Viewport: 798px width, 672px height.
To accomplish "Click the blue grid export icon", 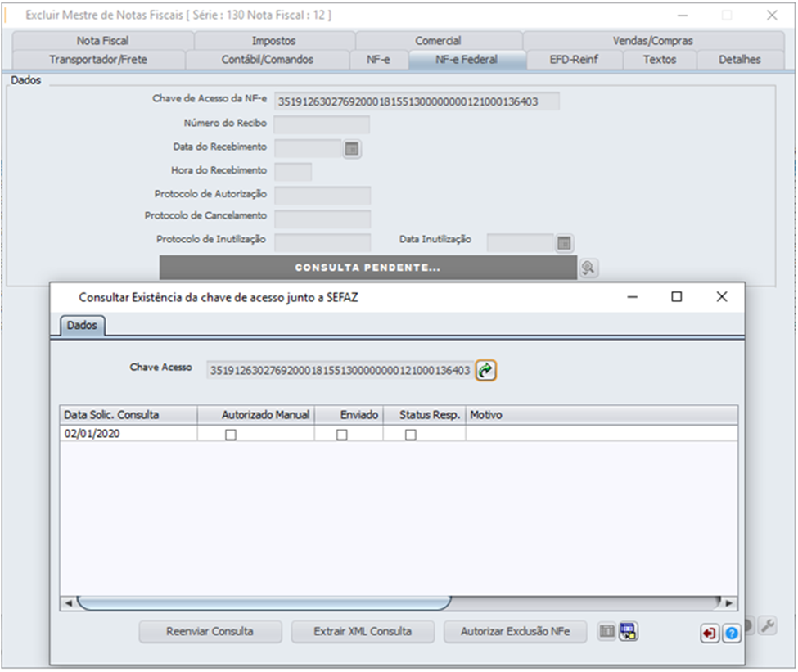I will (629, 632).
